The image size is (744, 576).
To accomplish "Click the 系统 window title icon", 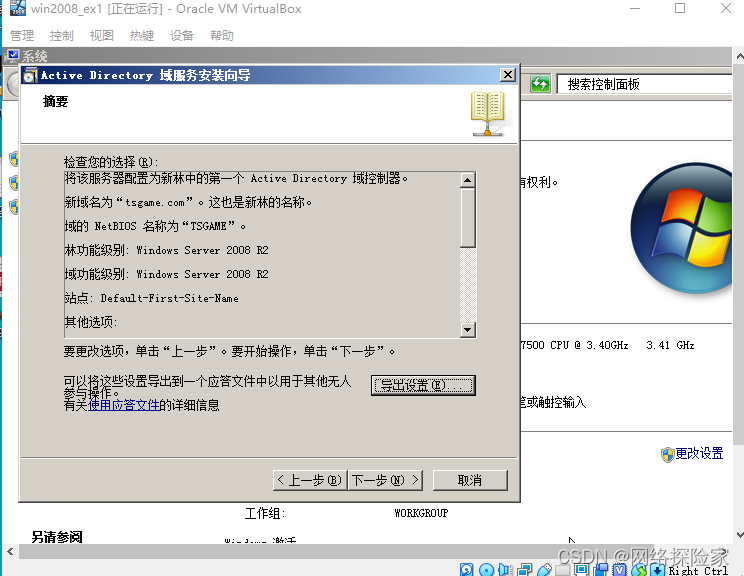I will [x=12, y=56].
